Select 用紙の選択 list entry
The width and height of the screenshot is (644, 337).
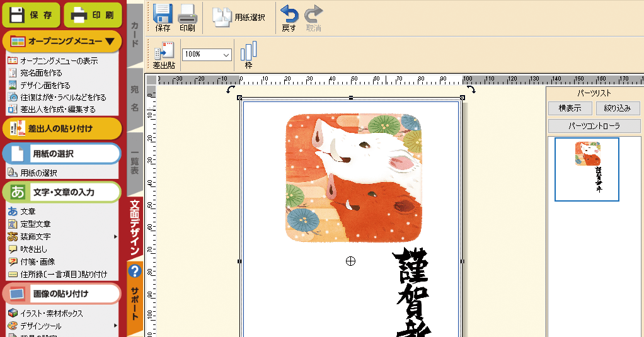pos(38,173)
